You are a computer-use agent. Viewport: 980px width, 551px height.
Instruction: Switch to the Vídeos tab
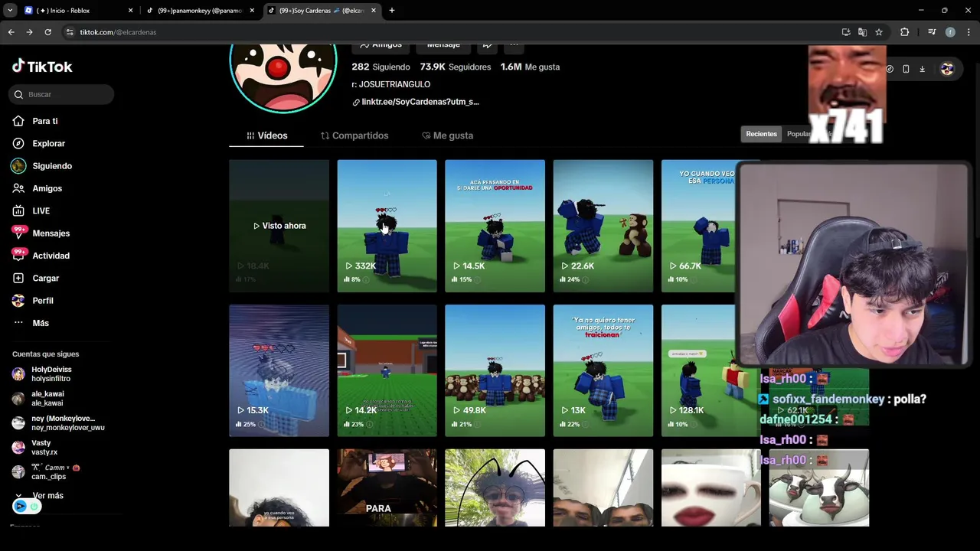coord(266,135)
